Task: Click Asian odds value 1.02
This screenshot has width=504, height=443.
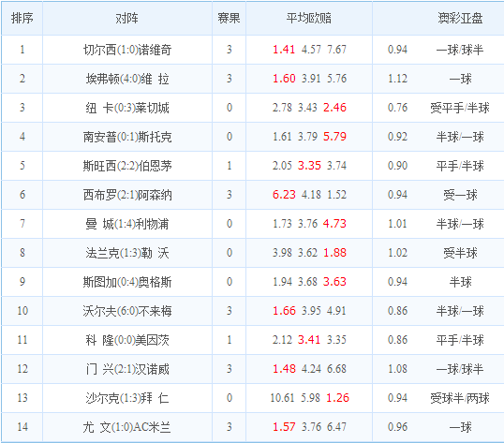Action: (x=397, y=253)
